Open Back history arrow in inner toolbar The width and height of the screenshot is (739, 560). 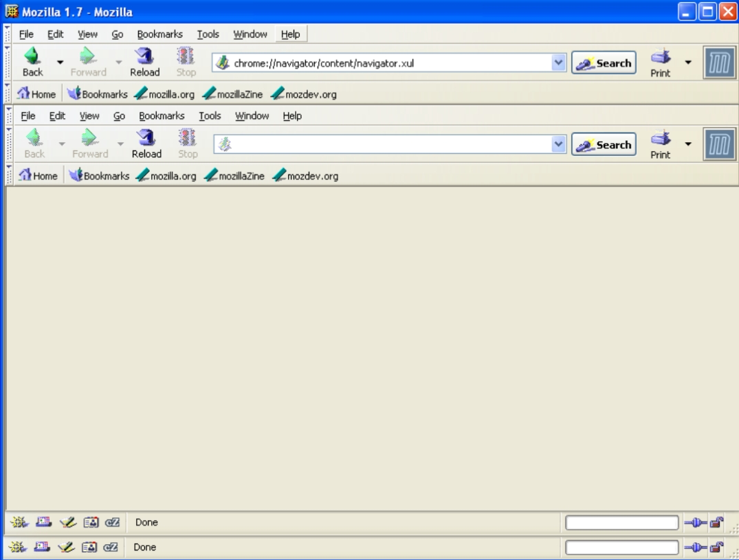pyautogui.click(x=62, y=144)
